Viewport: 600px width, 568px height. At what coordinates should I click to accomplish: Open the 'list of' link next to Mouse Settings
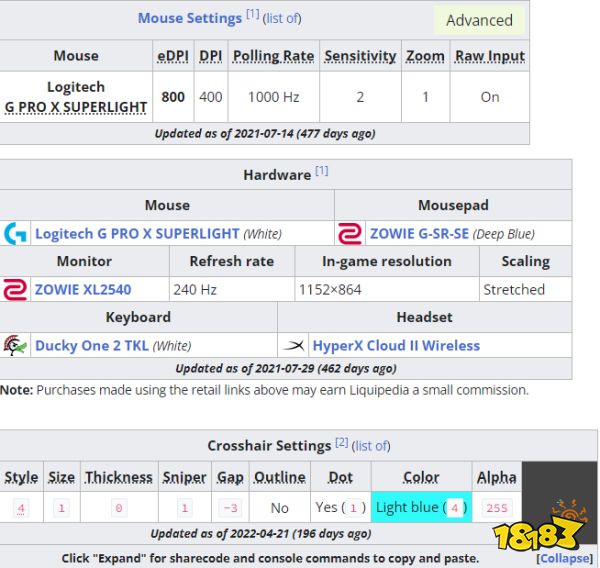[x=282, y=18]
